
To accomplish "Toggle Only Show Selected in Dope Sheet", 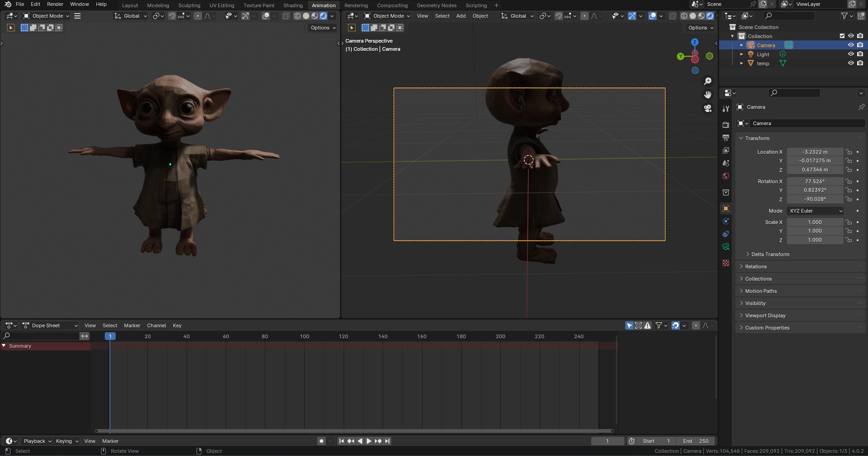I will (x=629, y=325).
